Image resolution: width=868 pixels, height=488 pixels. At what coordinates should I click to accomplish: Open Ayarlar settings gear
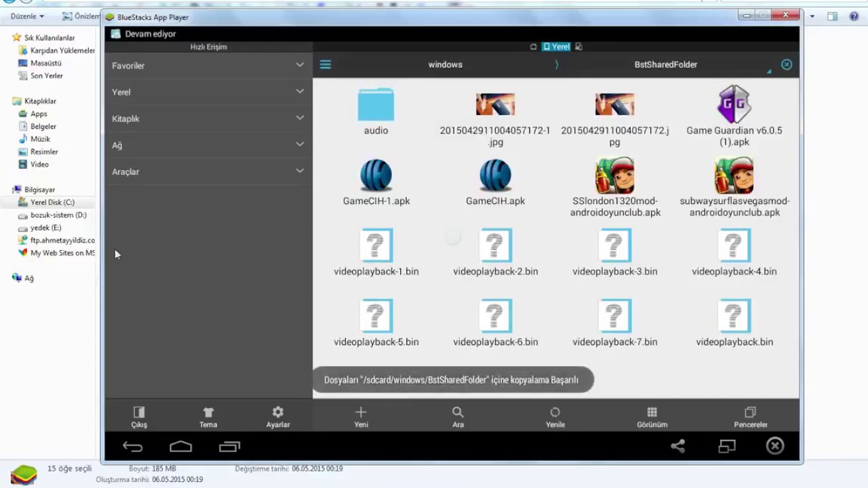coord(277,417)
